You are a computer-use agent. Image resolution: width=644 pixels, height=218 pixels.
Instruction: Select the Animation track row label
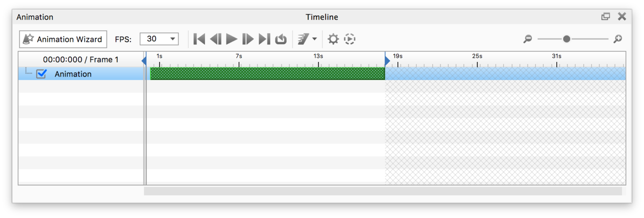point(73,74)
